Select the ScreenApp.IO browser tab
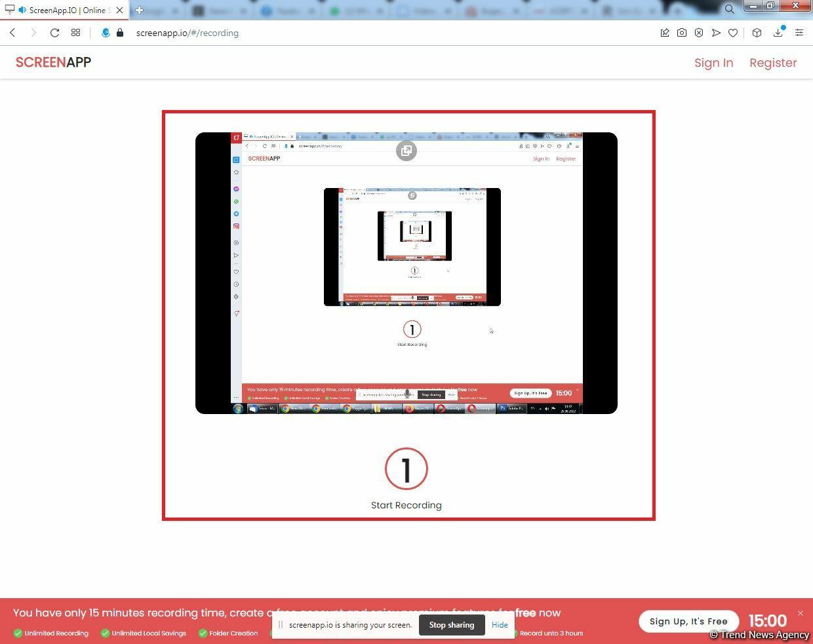 [64, 10]
